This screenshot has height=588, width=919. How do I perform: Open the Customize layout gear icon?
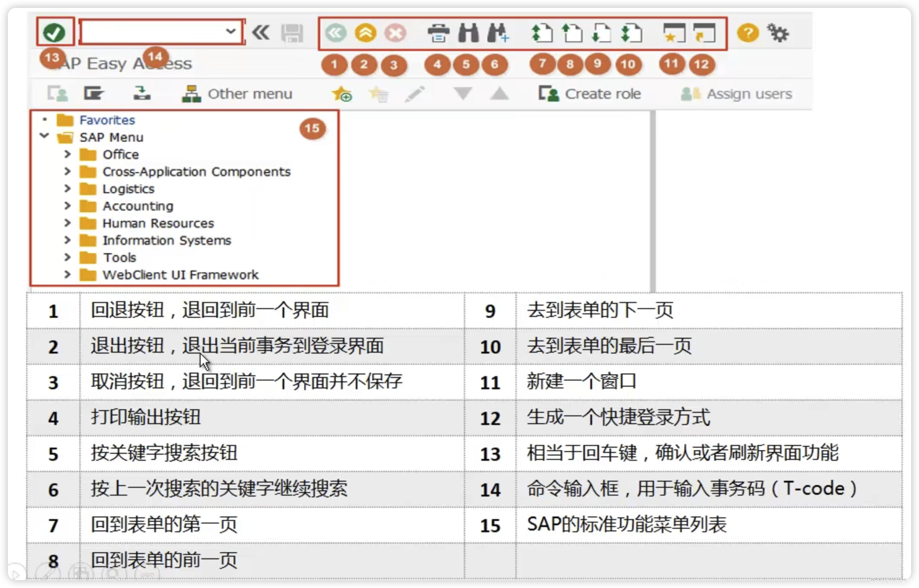pos(778,33)
